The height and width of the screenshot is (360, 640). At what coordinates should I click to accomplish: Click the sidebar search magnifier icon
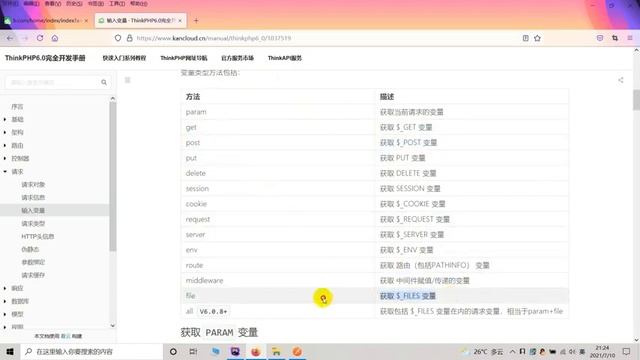click(x=104, y=82)
